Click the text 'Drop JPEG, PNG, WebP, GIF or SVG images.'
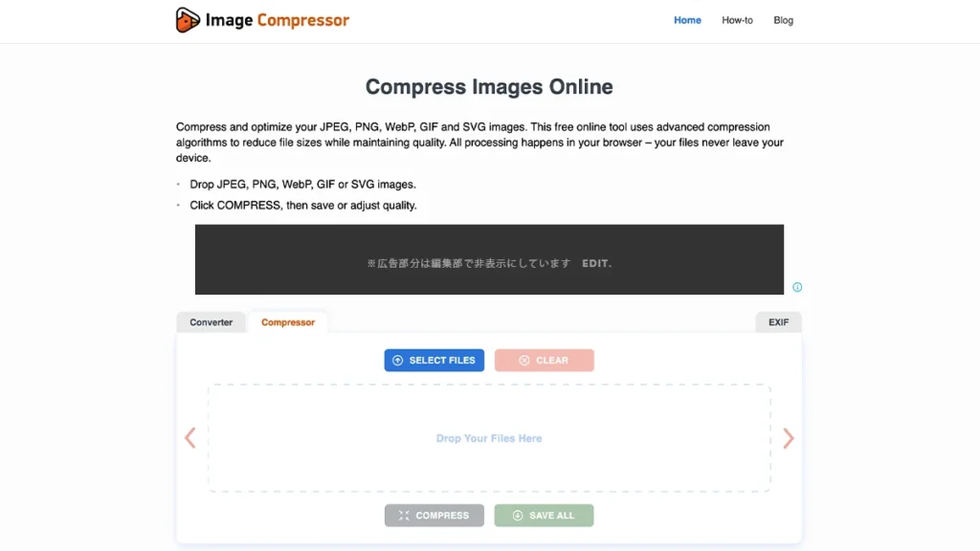The width and height of the screenshot is (980, 551). click(302, 185)
